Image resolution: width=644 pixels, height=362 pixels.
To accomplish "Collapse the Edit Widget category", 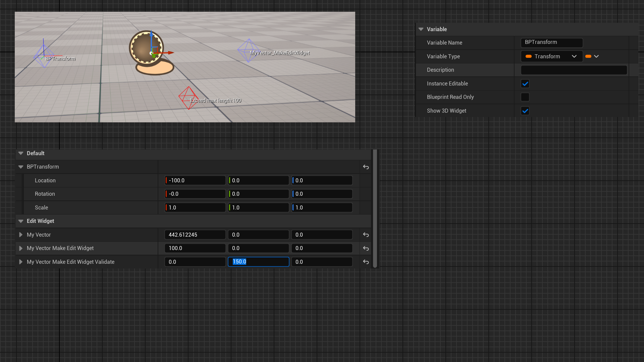I will tap(21, 221).
